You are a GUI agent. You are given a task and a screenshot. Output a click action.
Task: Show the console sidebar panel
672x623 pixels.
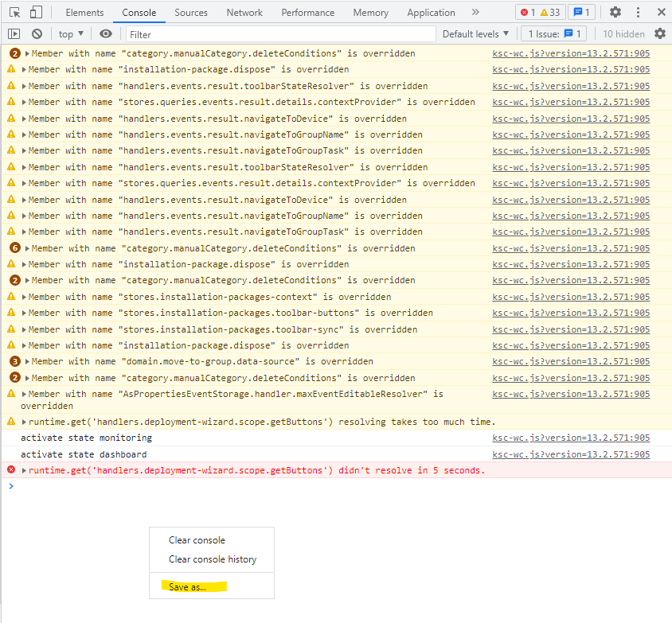(x=14, y=34)
